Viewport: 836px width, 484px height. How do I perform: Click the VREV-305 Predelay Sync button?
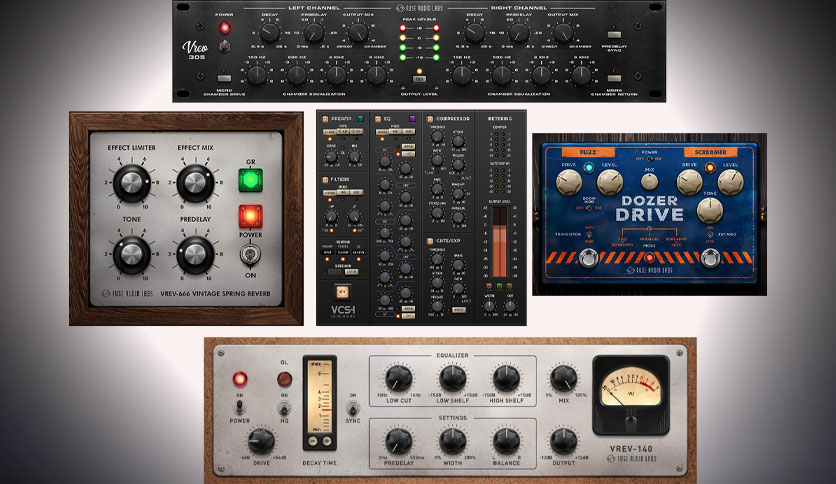(x=614, y=35)
